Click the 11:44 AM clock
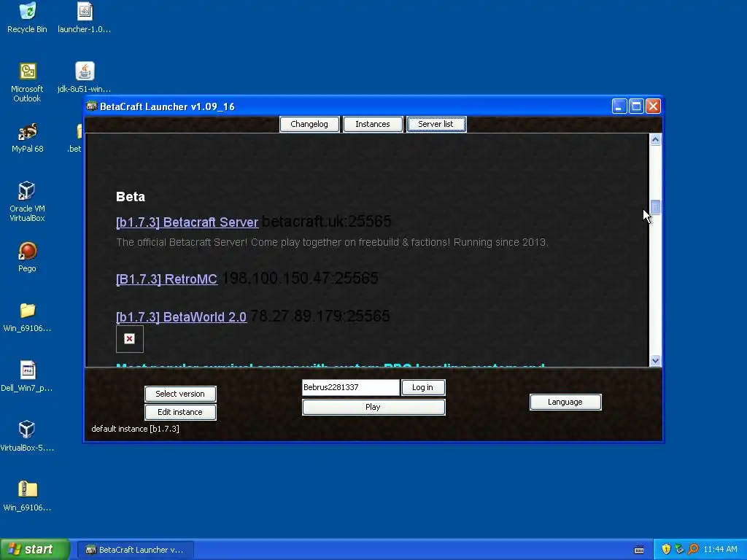This screenshot has width=747, height=560. click(x=720, y=549)
